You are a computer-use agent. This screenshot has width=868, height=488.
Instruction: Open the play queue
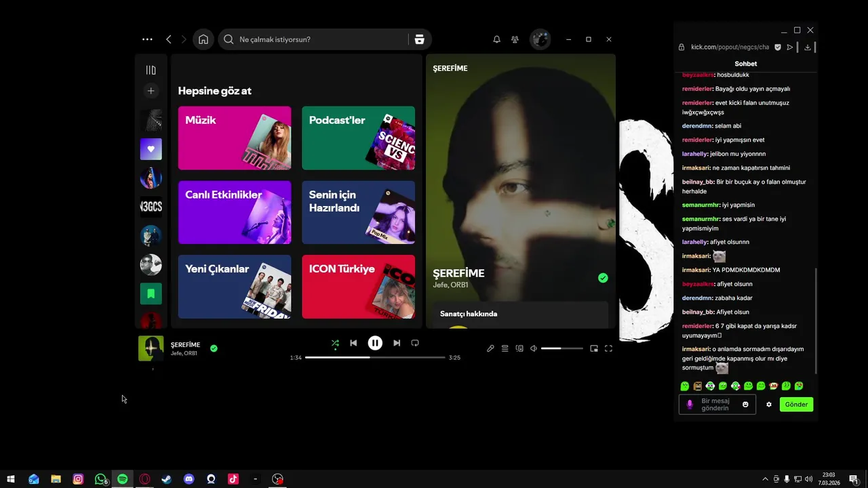[505, 348]
